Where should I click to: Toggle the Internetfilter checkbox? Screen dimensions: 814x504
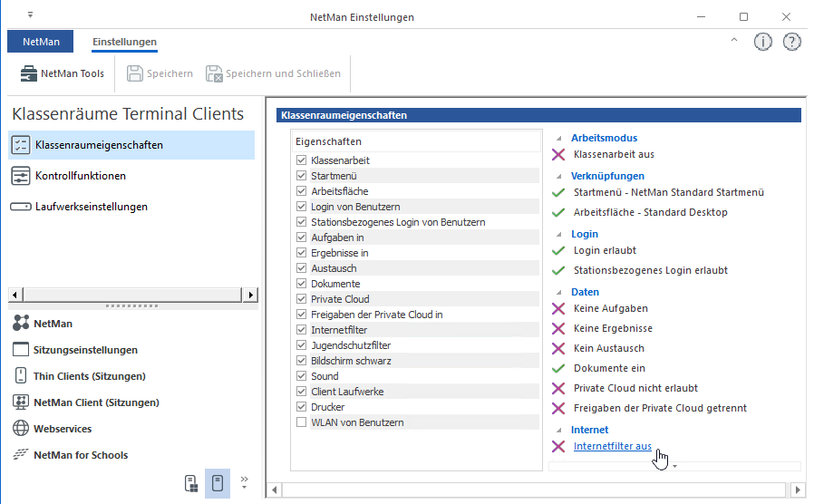point(301,330)
